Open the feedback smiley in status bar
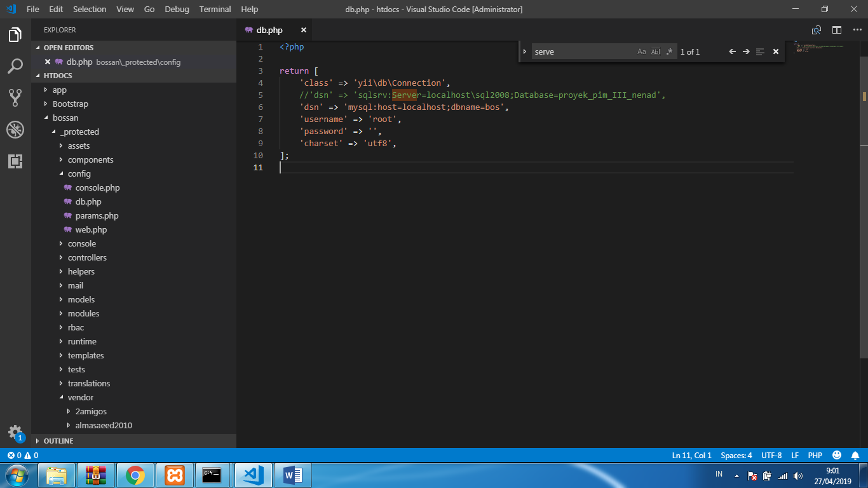This screenshot has height=488, width=868. point(836,455)
